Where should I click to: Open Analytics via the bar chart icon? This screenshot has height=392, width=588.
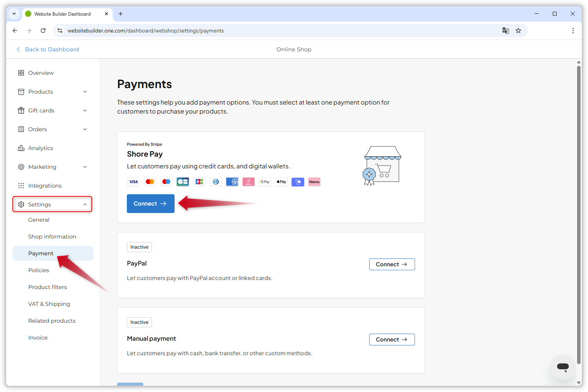(x=21, y=148)
